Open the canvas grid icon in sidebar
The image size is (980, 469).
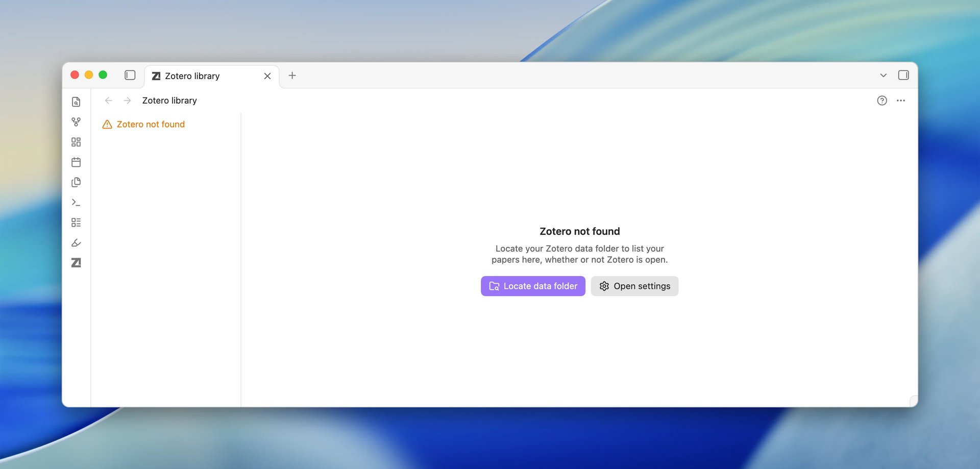(76, 142)
